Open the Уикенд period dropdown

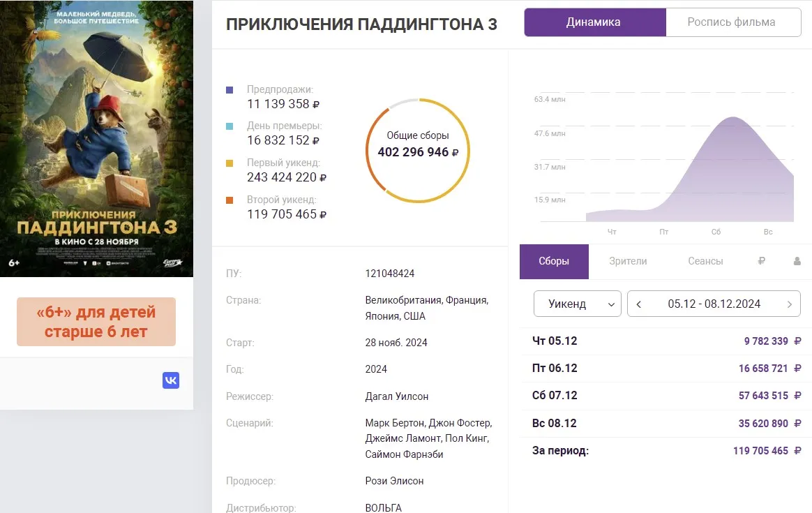pos(578,304)
